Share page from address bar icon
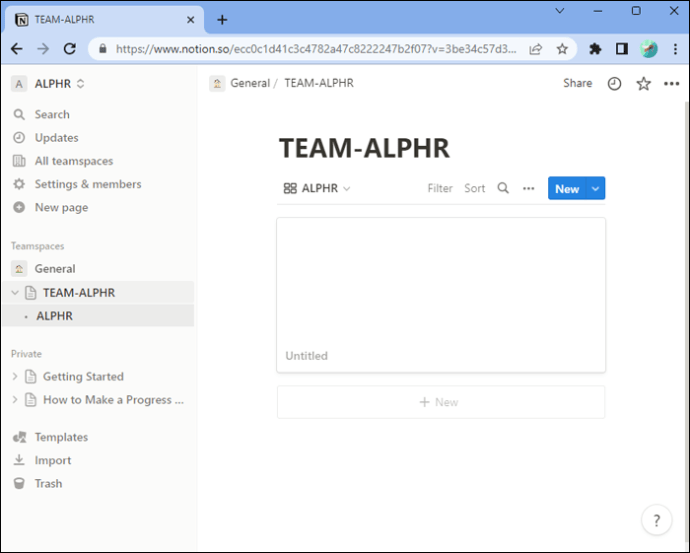The image size is (690, 553). (536, 49)
